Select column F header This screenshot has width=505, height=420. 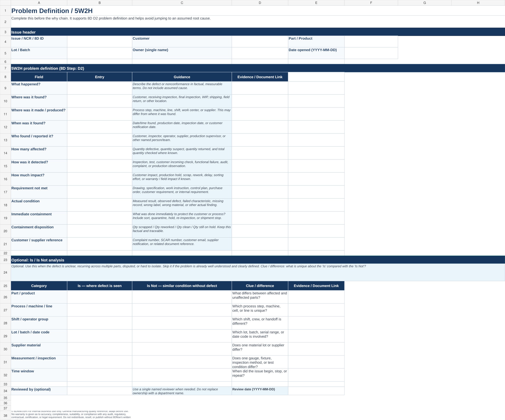(371, 3)
